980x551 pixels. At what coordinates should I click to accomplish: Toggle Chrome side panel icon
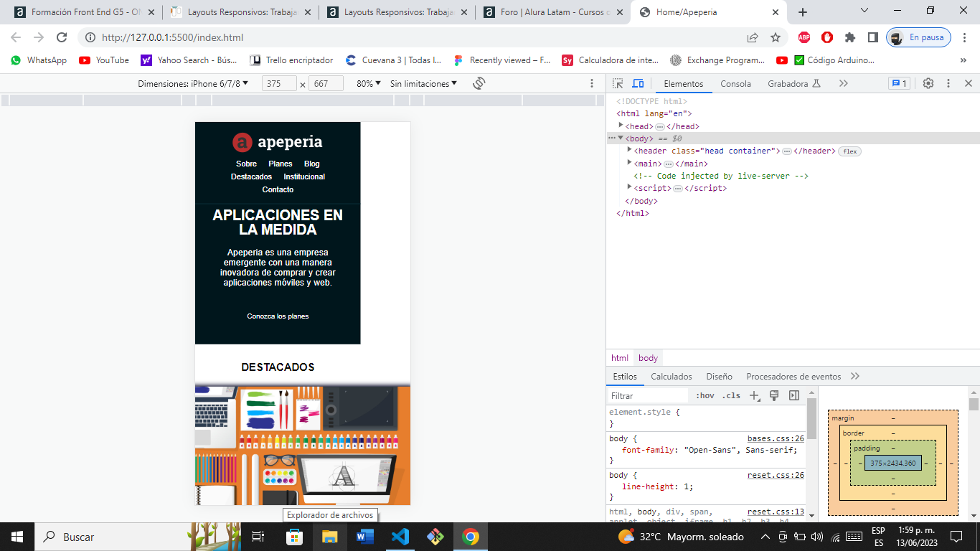coord(872,37)
